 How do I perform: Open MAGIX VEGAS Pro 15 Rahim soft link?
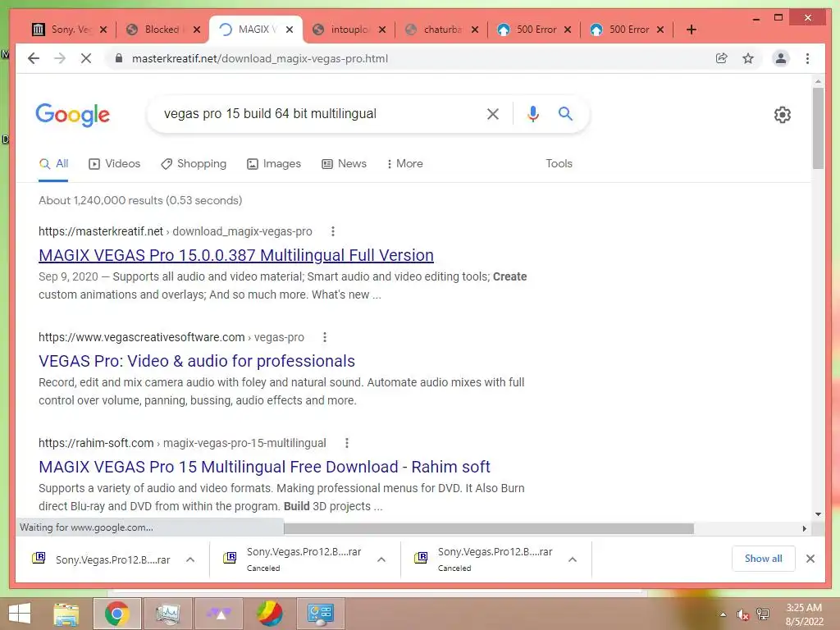point(264,467)
